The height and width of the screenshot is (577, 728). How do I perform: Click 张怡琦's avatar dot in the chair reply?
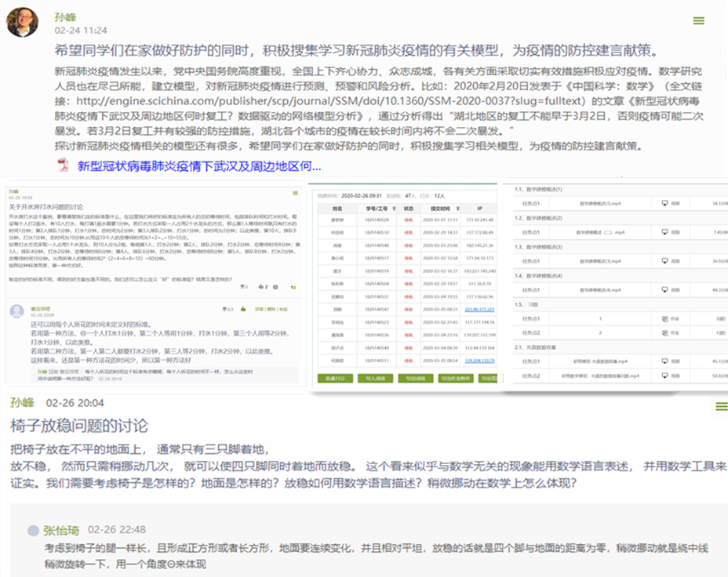pyautogui.click(x=33, y=530)
